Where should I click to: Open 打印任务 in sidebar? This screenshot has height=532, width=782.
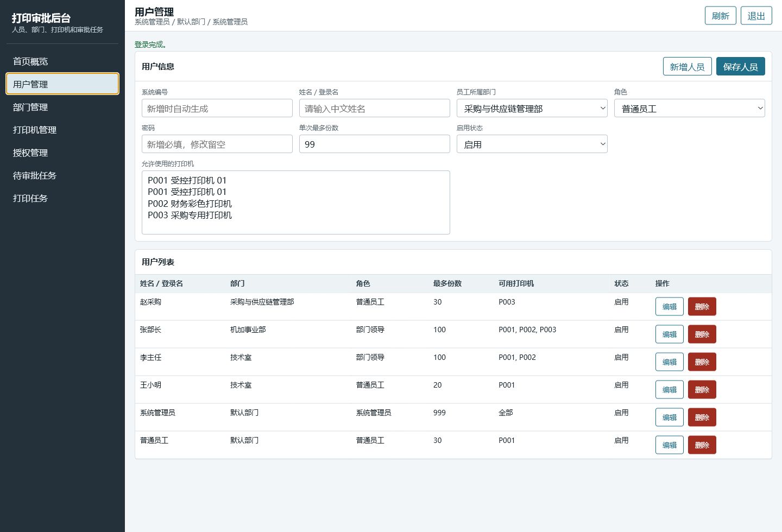[x=62, y=198]
